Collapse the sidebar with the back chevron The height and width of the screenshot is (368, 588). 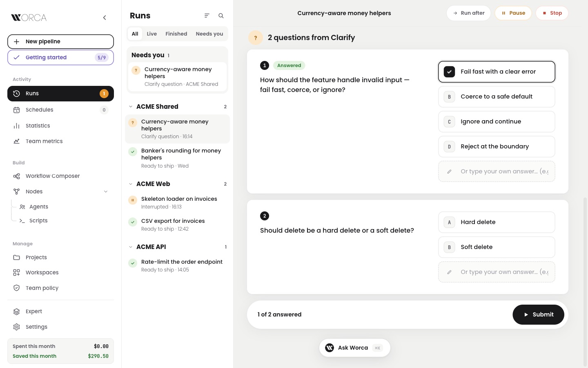(x=105, y=18)
